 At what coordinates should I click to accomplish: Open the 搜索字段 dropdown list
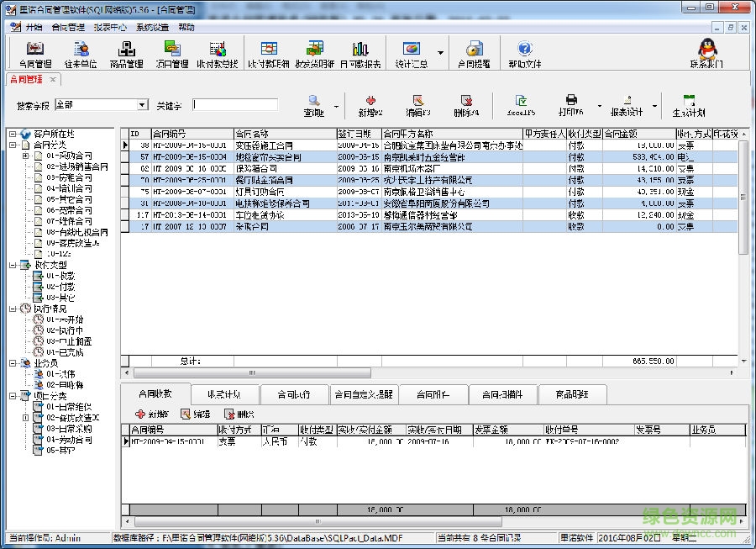[142, 105]
